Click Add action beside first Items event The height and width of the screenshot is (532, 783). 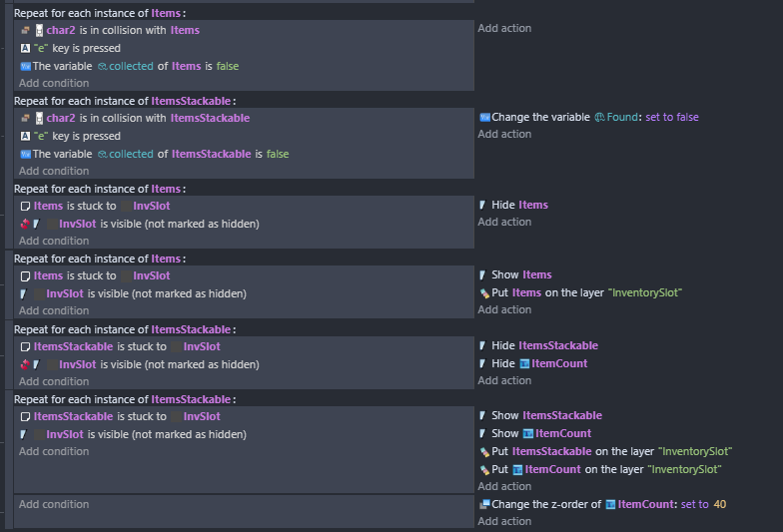[x=504, y=28]
